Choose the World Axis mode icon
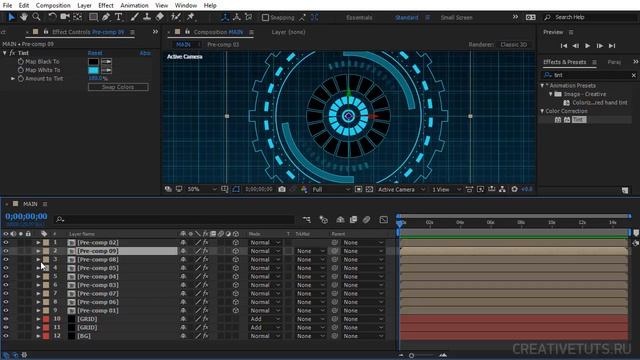Image resolution: width=640 pixels, height=360 pixels. click(x=237, y=17)
